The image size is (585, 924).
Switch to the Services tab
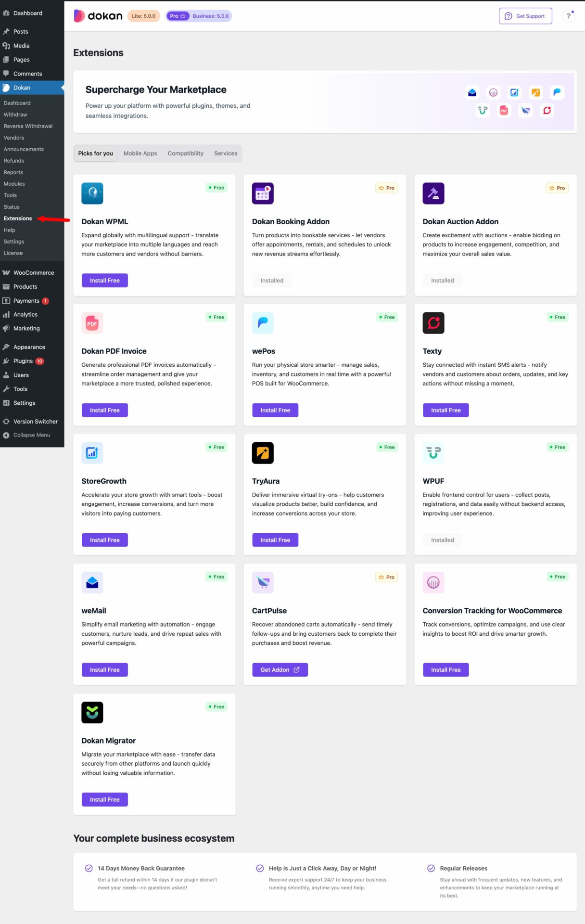(x=226, y=154)
